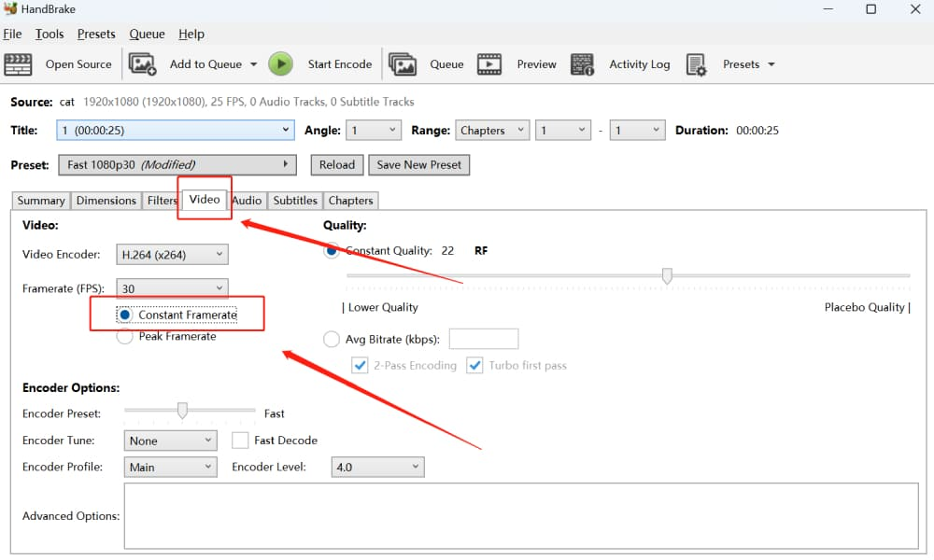Select the Avg Bitrate radio button
The height and width of the screenshot is (560, 934).
click(332, 339)
